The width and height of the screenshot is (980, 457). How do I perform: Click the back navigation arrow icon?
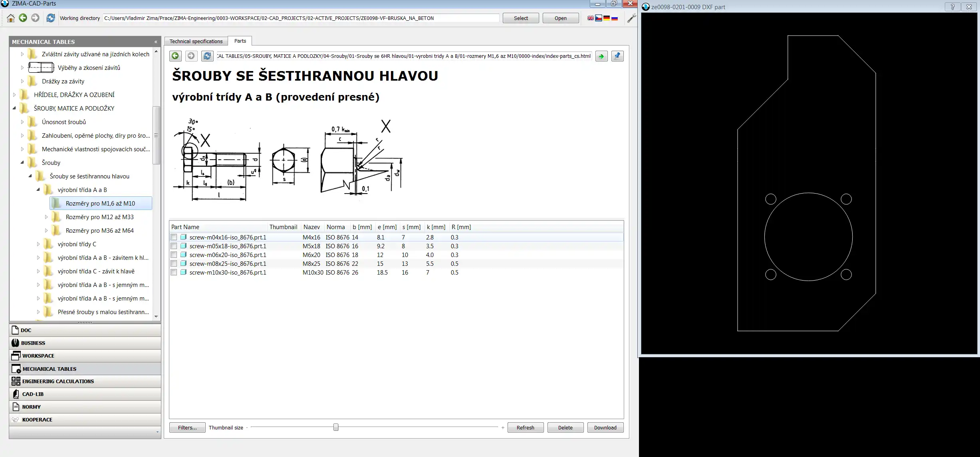[x=175, y=56]
